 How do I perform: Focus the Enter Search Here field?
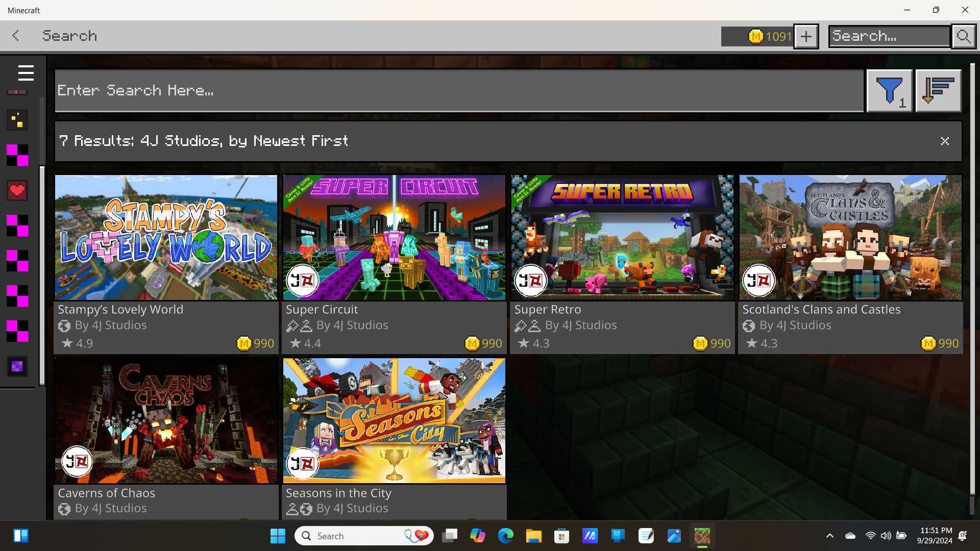[x=458, y=91]
